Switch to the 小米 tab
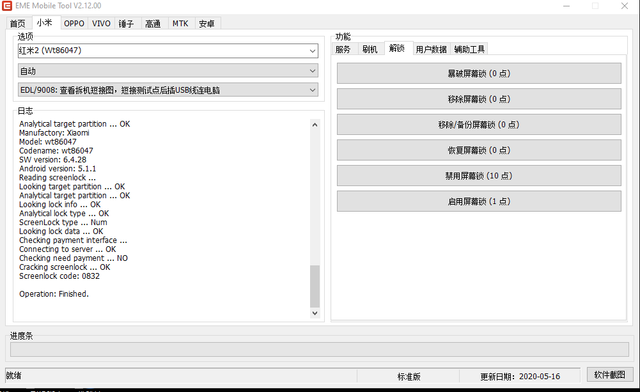 (44, 23)
